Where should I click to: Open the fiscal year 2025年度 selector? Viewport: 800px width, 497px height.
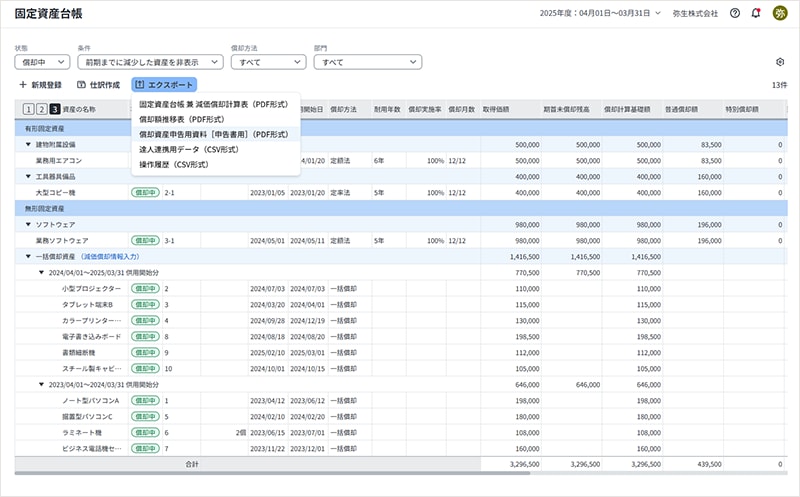coord(600,13)
